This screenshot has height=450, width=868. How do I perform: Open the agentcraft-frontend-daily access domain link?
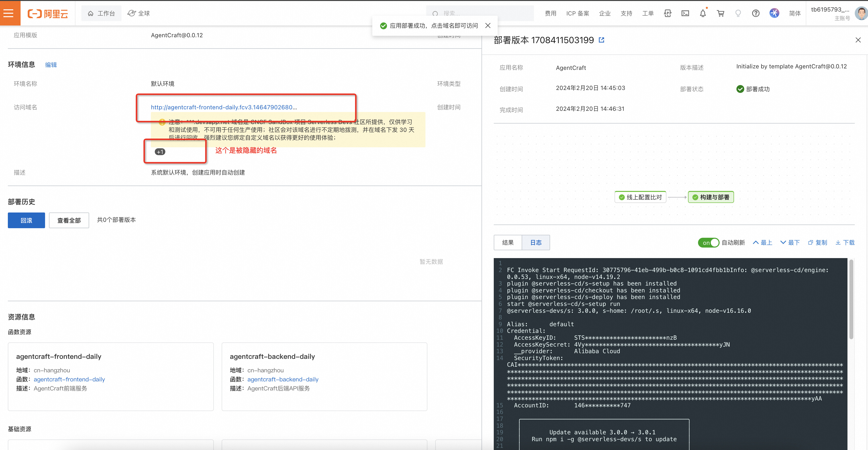(x=224, y=107)
